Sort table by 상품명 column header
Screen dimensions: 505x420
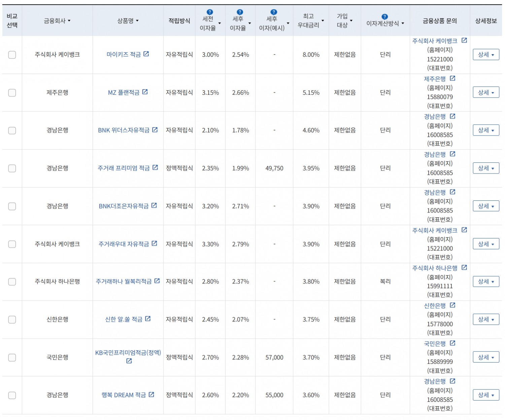tap(128, 21)
